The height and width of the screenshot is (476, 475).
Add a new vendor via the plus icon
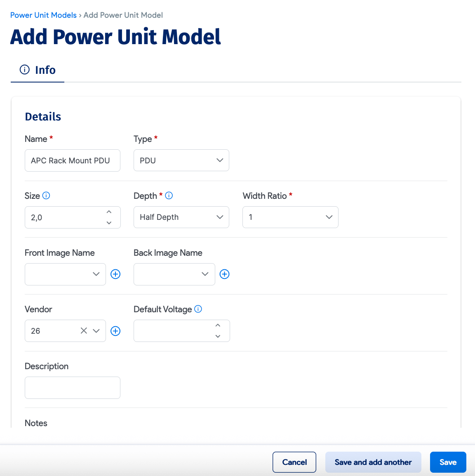[x=115, y=331]
